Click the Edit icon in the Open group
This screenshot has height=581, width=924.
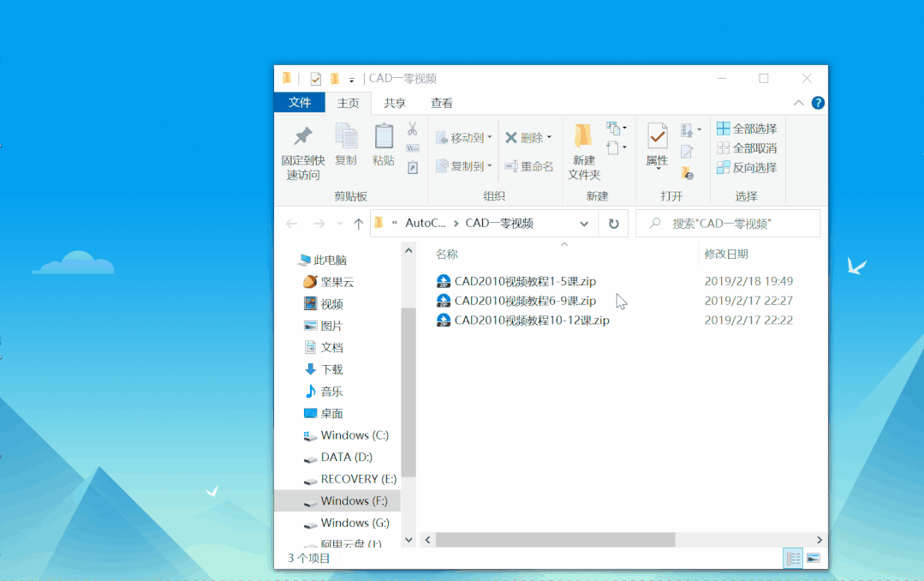click(687, 153)
